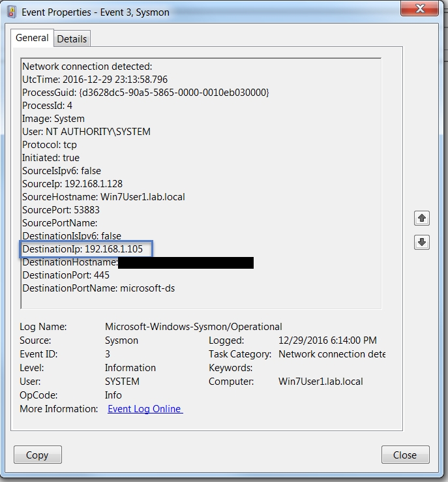Click the highlighted DestinationIp 192.168.1.105 line

point(86,249)
